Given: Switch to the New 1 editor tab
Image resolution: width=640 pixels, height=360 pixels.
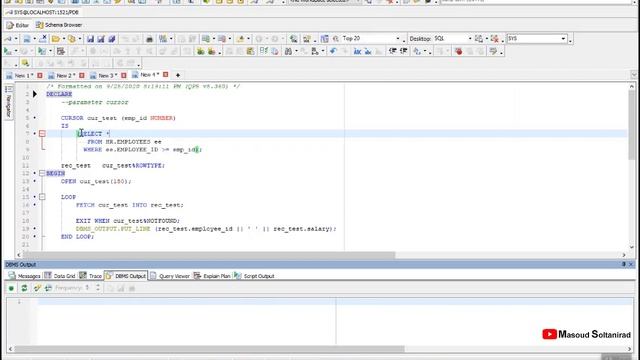Looking at the screenshot, I should [20, 76].
